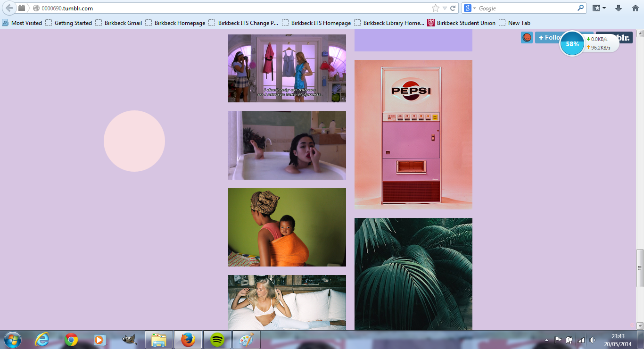
Task: Open the New Tab bookmark
Action: (x=515, y=23)
